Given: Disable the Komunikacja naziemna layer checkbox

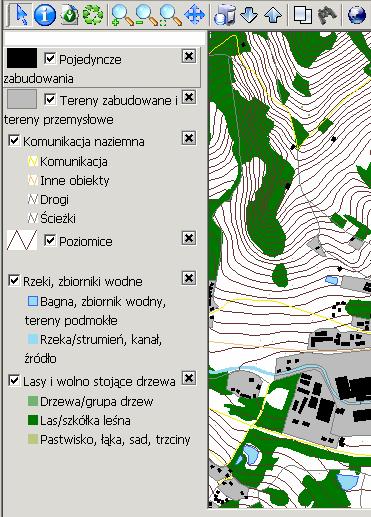Looking at the screenshot, I should (x=14, y=140).
